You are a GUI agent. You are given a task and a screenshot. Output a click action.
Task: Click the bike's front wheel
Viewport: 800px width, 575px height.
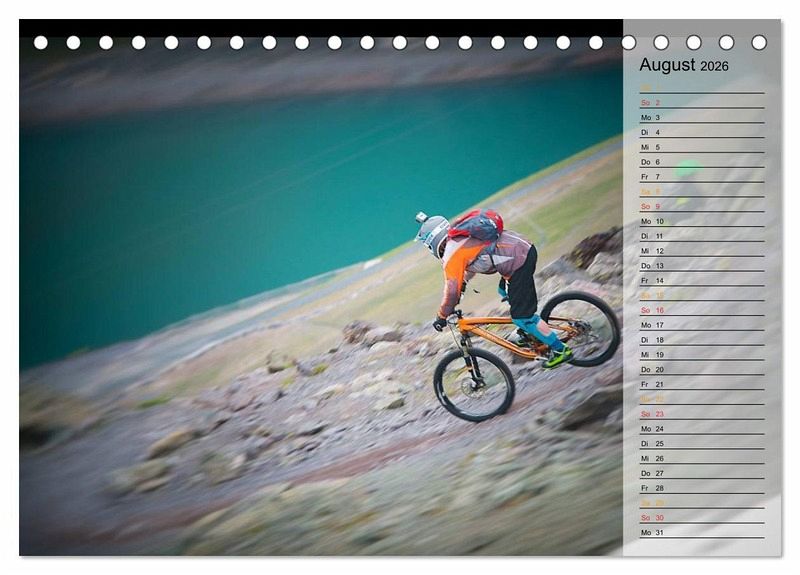point(474,385)
